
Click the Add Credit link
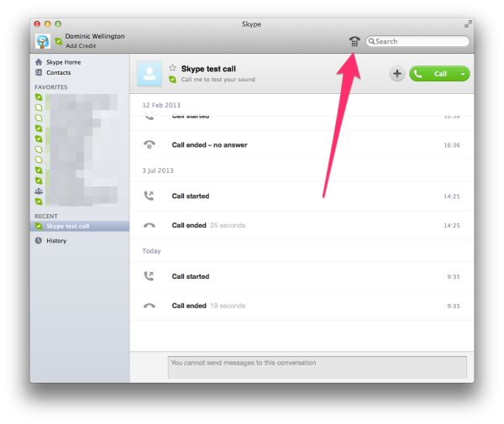coord(81,45)
